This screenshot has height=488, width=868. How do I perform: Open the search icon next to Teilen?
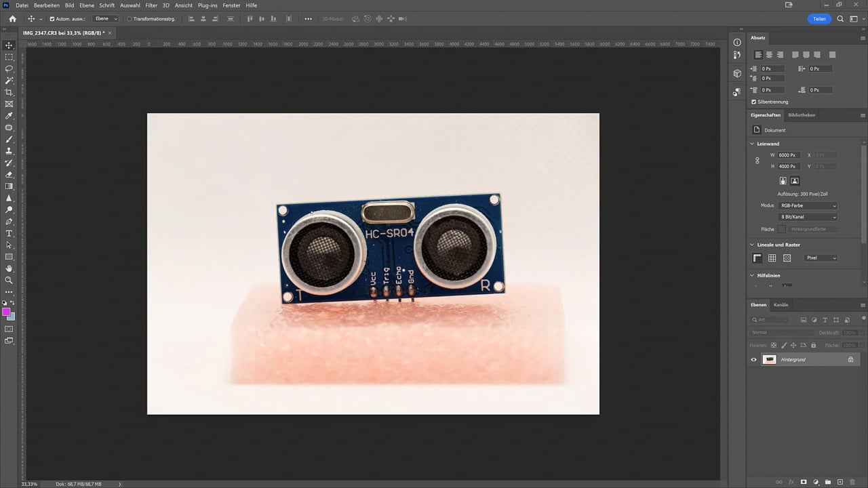click(841, 19)
